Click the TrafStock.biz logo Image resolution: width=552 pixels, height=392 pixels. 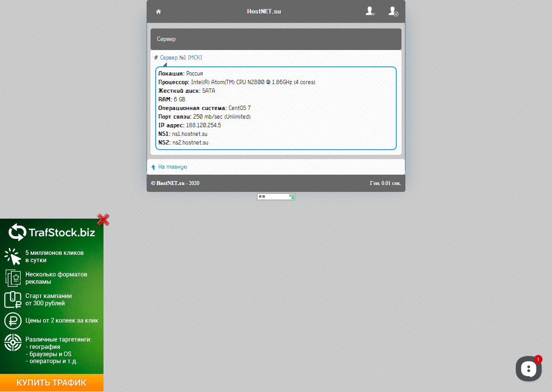(x=52, y=232)
